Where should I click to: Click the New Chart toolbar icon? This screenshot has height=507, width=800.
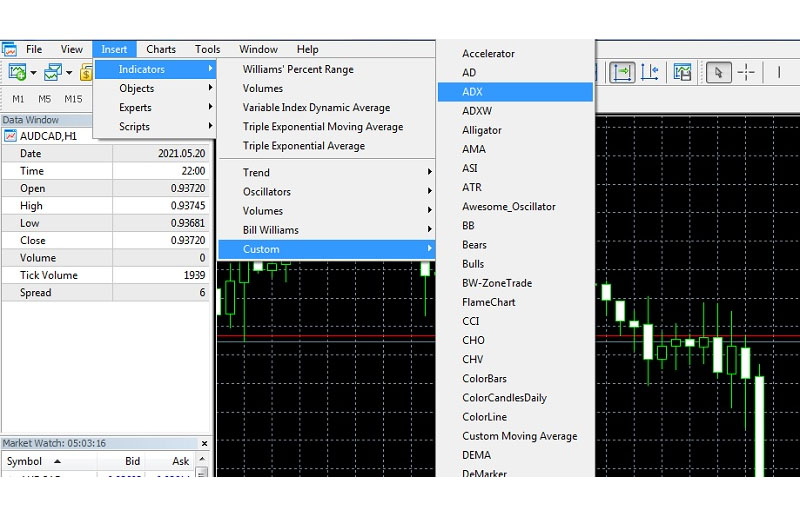pos(17,72)
